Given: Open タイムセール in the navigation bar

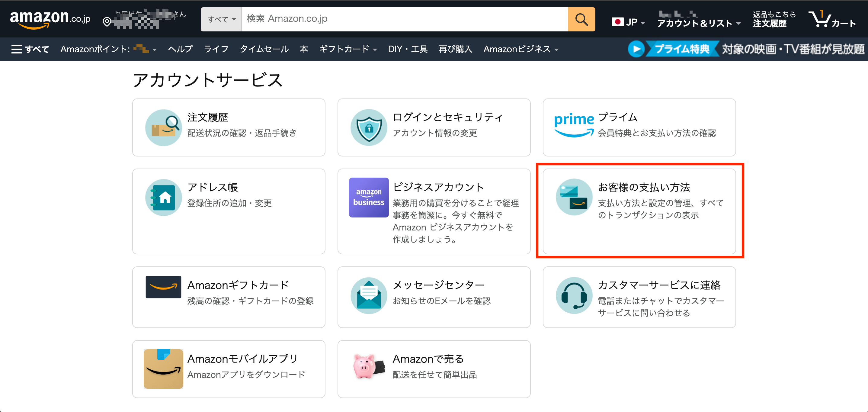Looking at the screenshot, I should pos(264,49).
